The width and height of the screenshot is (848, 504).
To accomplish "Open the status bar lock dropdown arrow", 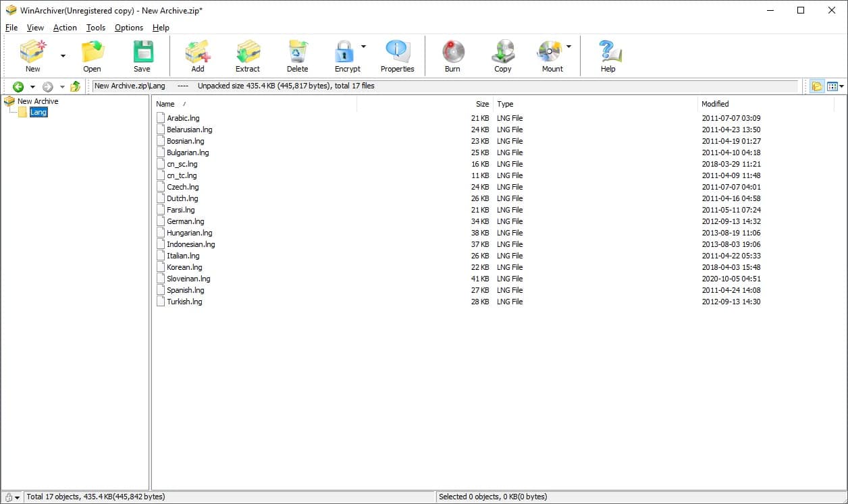I will [18, 497].
